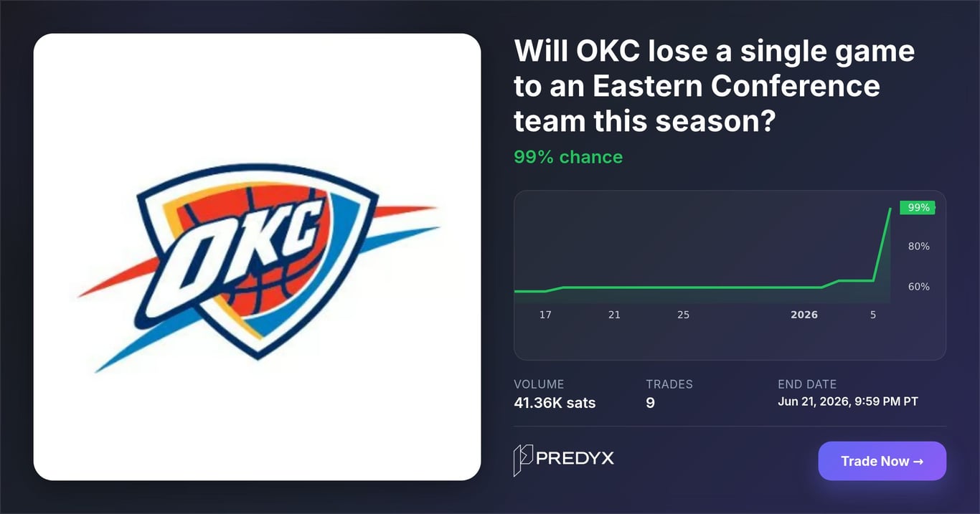Click the green 99% chart badge
Screen dimensions: 980x514
pos(918,208)
